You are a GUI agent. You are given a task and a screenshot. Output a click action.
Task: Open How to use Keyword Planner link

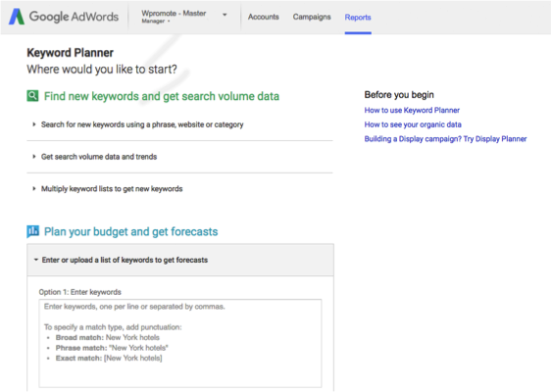(x=412, y=111)
